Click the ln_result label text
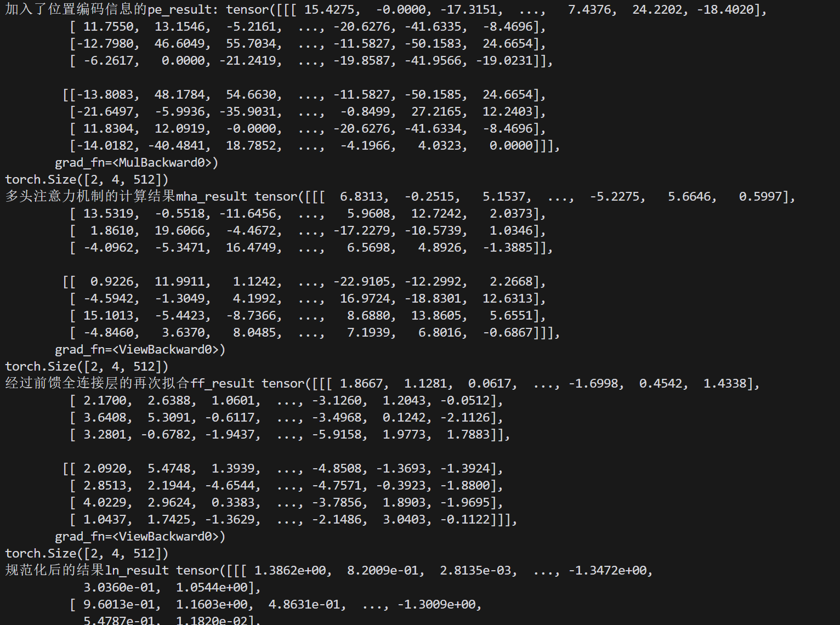Screen dimensions: 840x625 137,570
